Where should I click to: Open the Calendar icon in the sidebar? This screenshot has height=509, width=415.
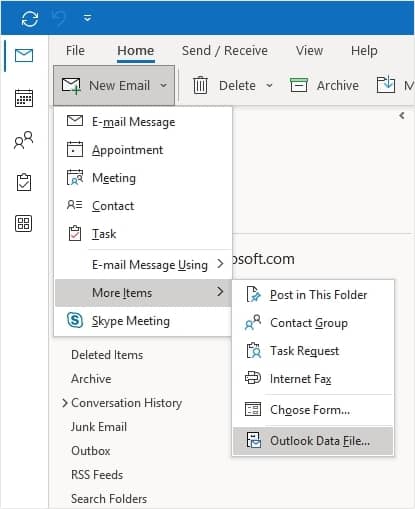24,98
